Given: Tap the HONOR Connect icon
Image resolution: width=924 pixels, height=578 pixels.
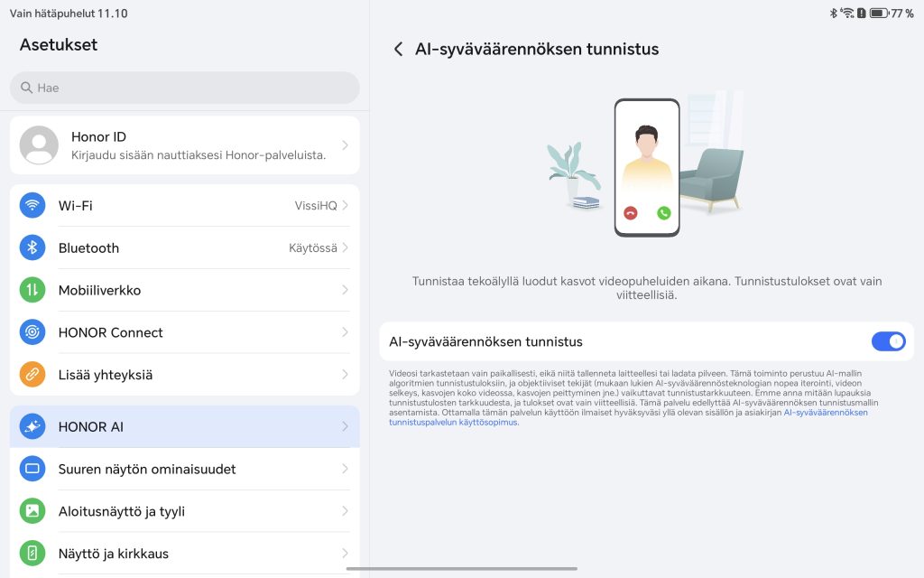Looking at the screenshot, I should coord(32,332).
